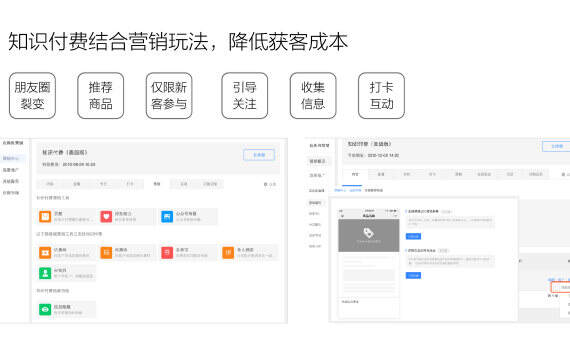Image resolution: width=570 pixels, height=360 pixels.
Task: Click the green person icon tile
Action: click(45, 273)
